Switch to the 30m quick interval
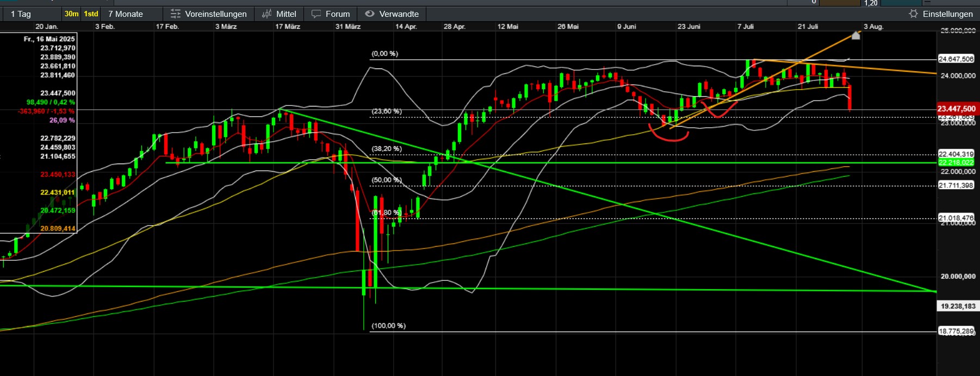 coord(71,14)
